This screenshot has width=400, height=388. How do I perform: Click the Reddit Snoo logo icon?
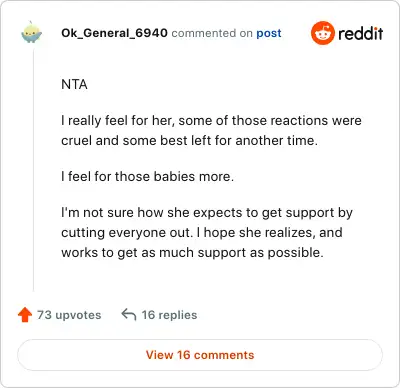pos(322,33)
